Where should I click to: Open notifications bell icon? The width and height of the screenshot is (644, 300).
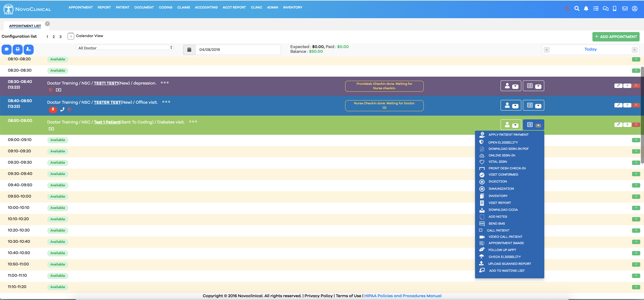tap(586, 8)
